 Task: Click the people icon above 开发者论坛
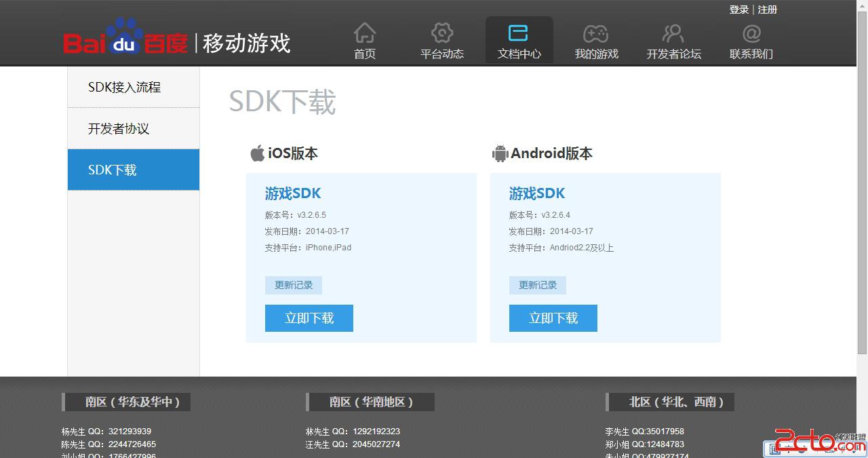click(673, 33)
